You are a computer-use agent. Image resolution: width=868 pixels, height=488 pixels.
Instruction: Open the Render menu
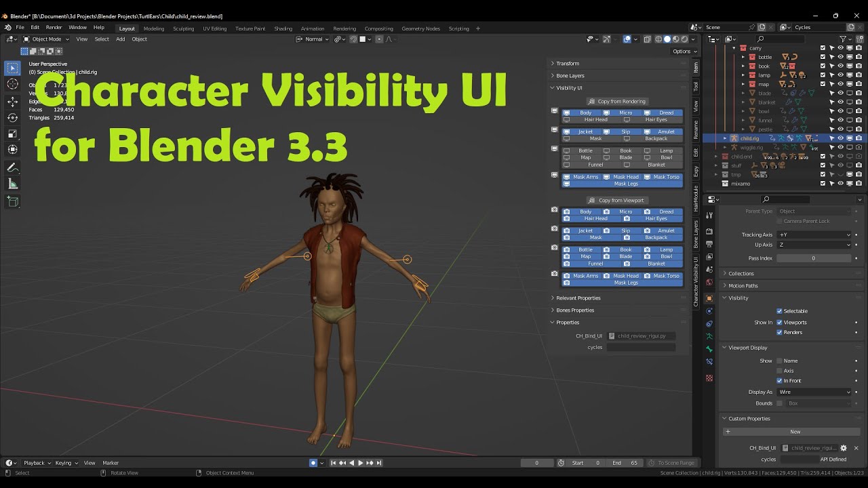[54, 28]
